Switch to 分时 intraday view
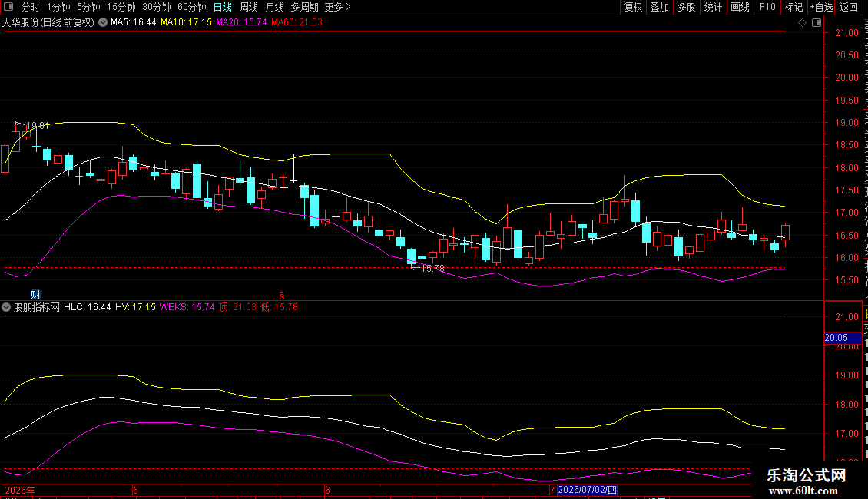Screen dimensions: 868x499 [31, 7]
